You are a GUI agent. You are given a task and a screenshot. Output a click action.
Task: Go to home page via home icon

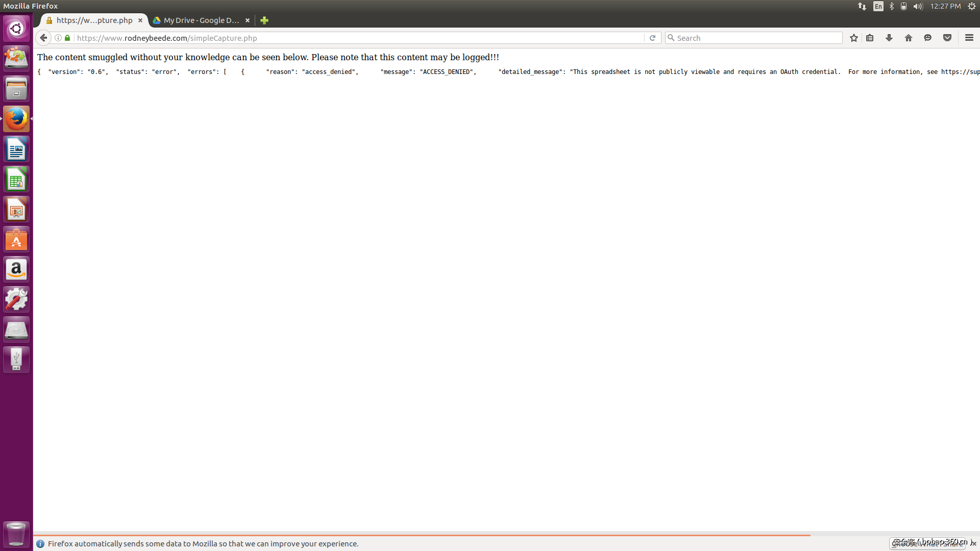(x=909, y=38)
